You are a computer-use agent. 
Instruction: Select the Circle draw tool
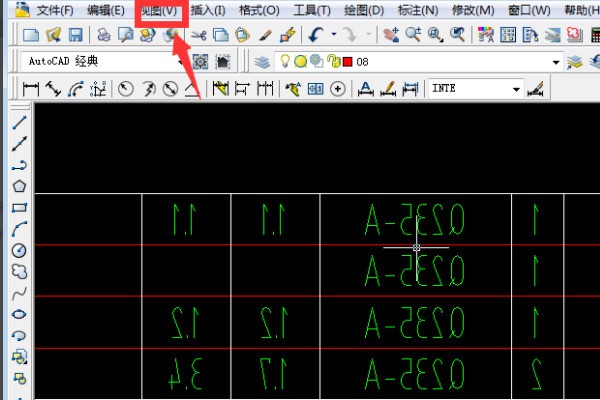coord(18,250)
